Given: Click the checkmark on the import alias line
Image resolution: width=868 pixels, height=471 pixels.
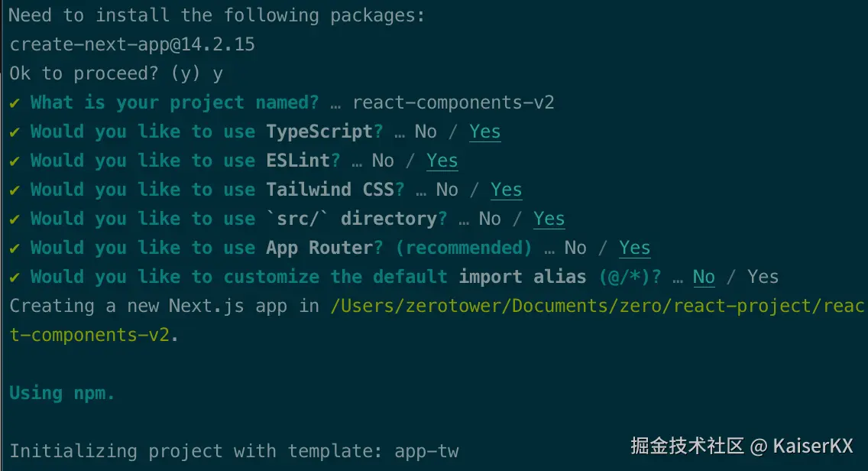Looking at the screenshot, I should (15, 278).
